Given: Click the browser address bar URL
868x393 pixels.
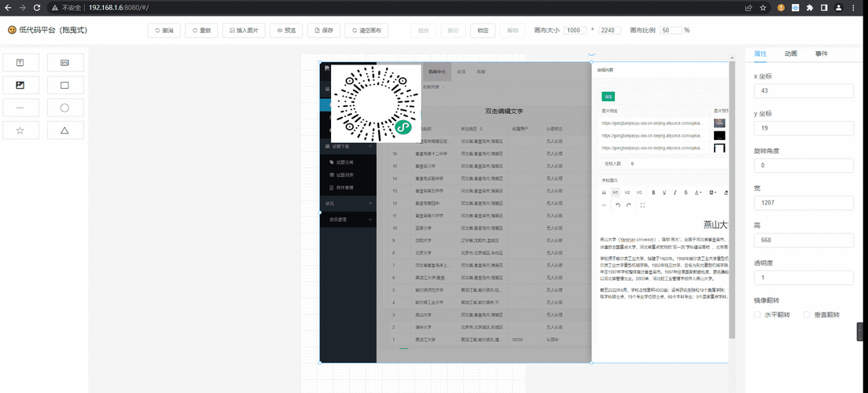Looking at the screenshot, I should click(x=119, y=8).
